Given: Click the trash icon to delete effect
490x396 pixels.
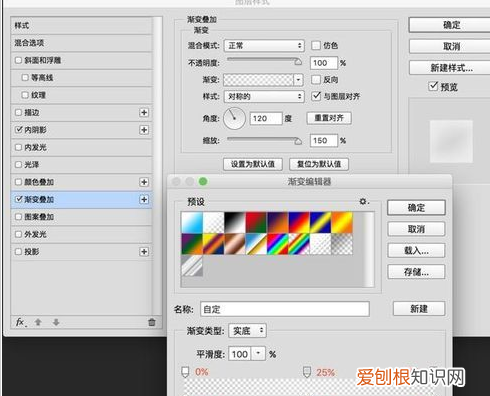Looking at the screenshot, I should [x=152, y=322].
